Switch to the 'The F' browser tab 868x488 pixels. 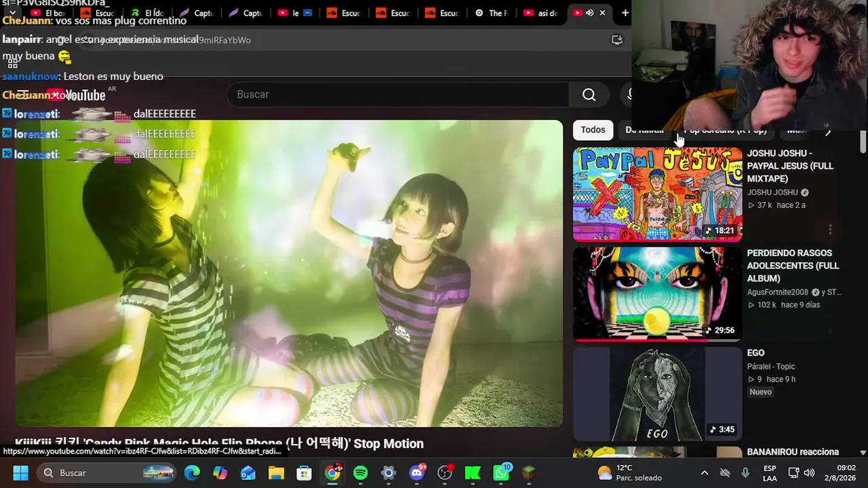(492, 13)
